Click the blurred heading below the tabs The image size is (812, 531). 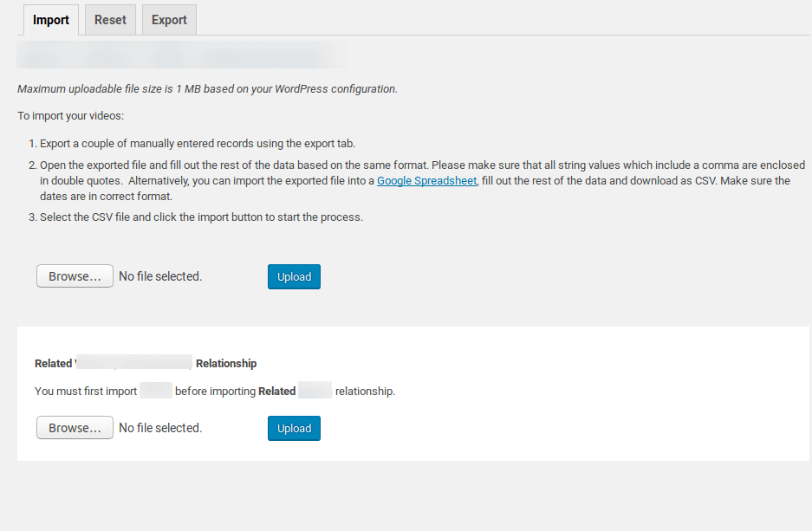pyautogui.click(x=180, y=55)
